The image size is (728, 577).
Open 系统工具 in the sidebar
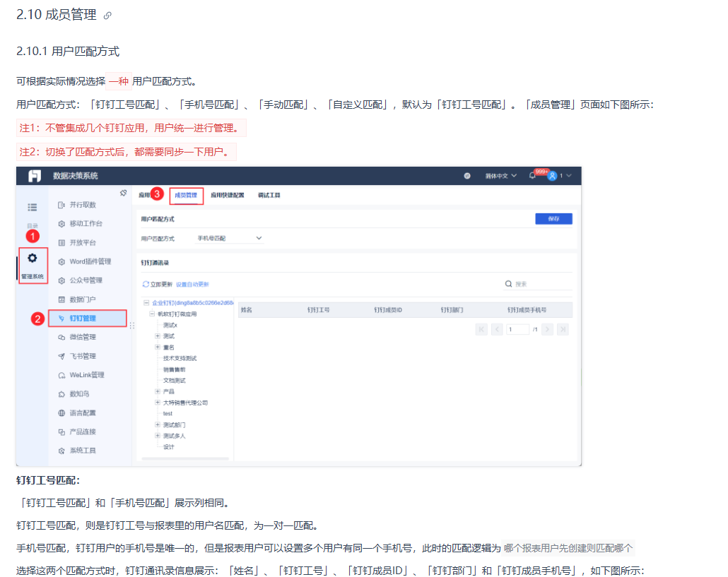(83, 451)
